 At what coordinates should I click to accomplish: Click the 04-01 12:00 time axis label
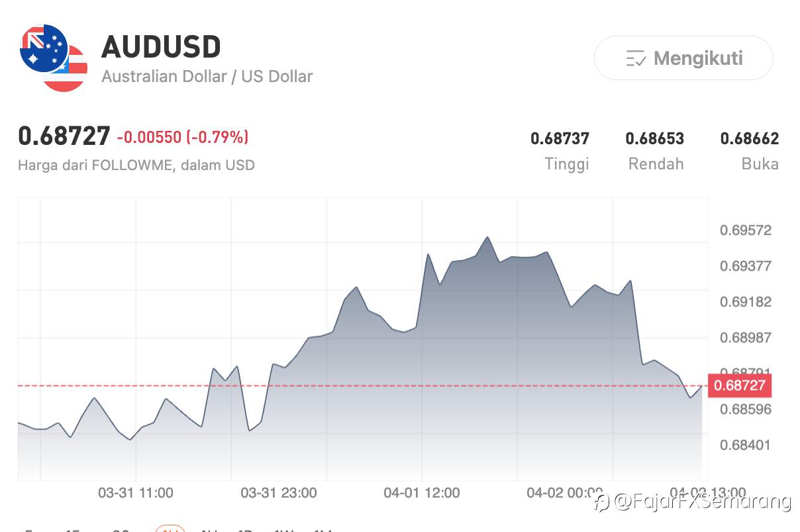point(422,493)
